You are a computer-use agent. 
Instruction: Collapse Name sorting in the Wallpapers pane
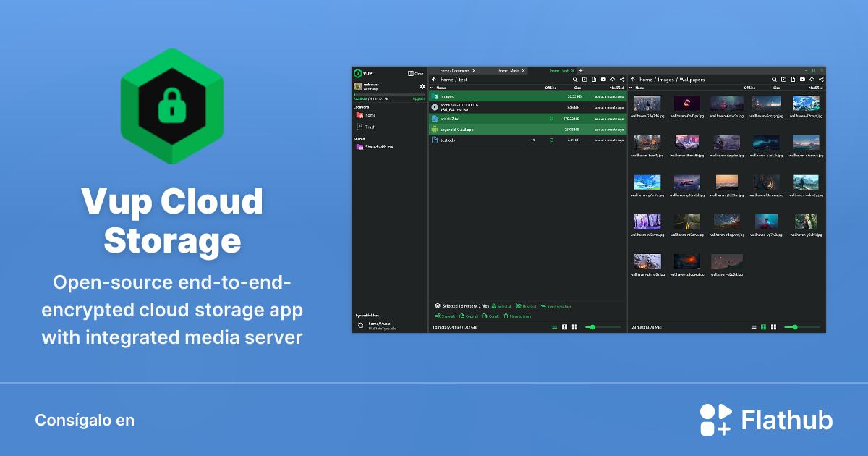pos(631,87)
